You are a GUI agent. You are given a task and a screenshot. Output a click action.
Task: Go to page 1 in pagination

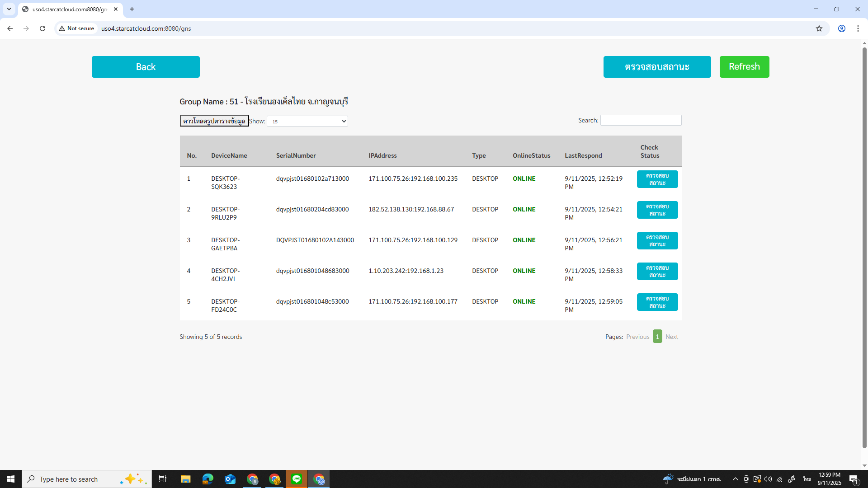coord(657,337)
